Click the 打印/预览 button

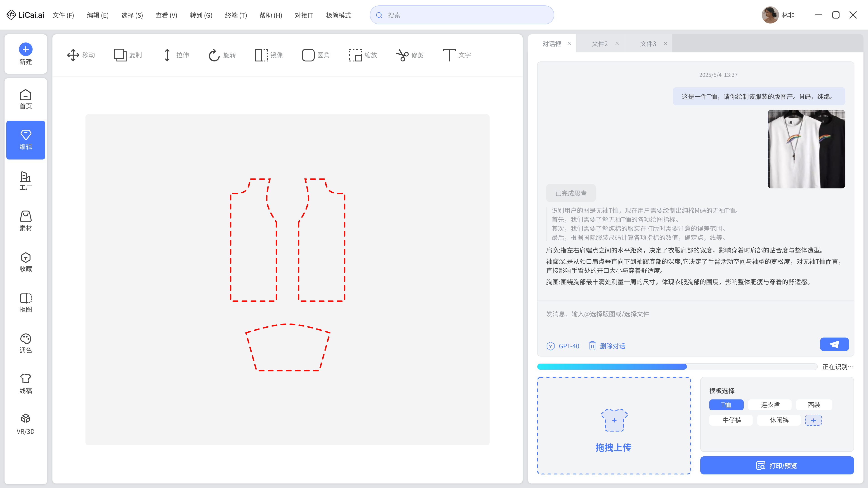777,465
